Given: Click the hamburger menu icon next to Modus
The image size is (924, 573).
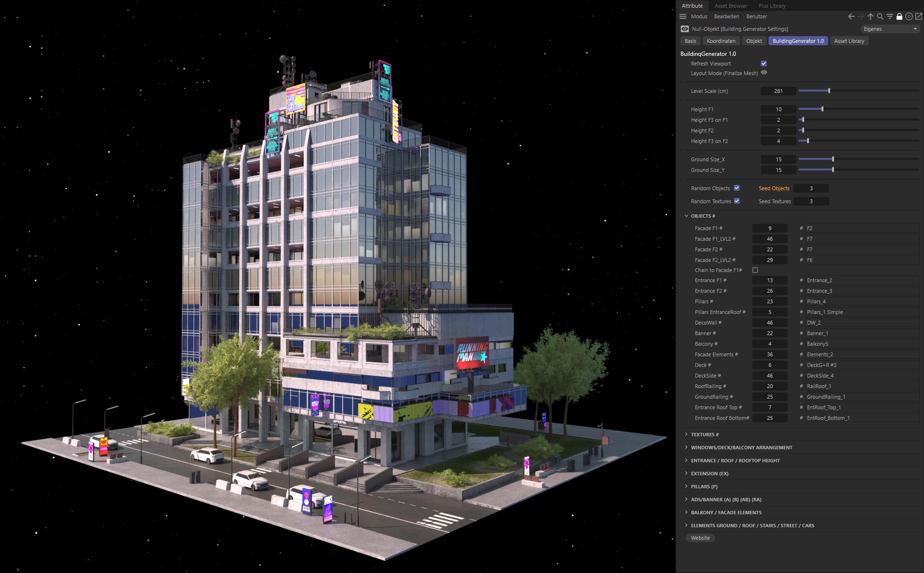Looking at the screenshot, I should click(683, 16).
